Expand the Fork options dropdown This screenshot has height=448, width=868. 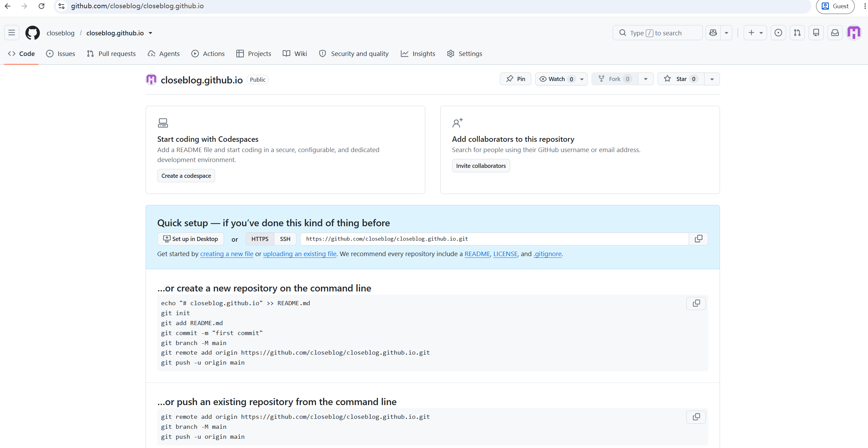(646, 79)
